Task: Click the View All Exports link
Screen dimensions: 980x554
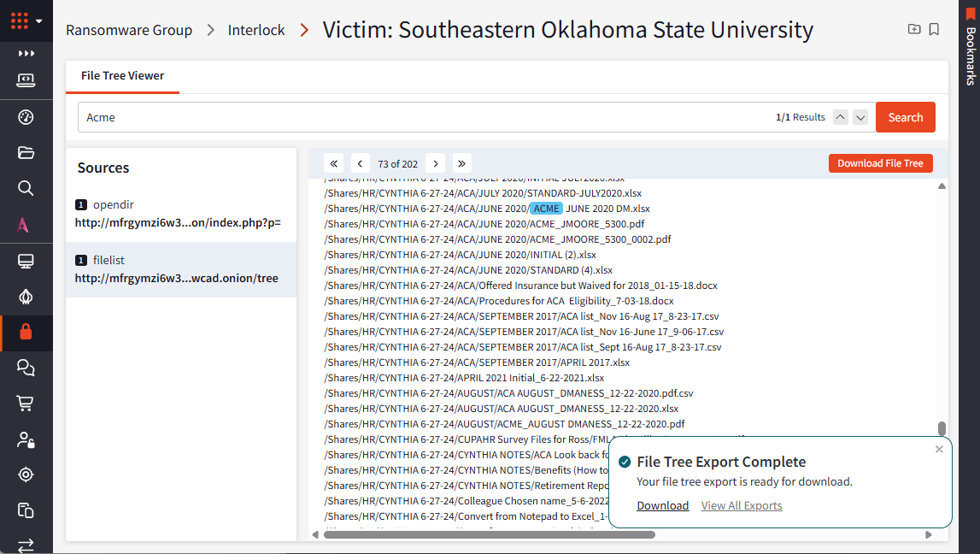Action: [742, 506]
